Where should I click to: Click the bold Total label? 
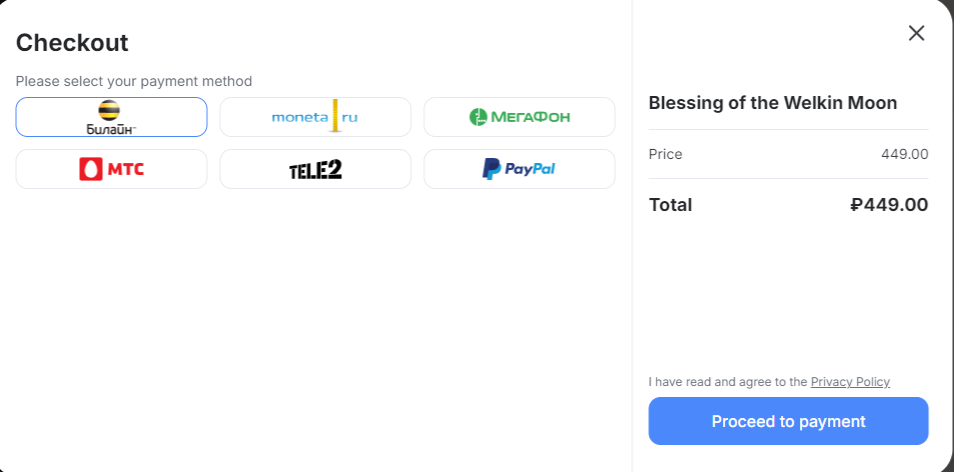tap(670, 205)
